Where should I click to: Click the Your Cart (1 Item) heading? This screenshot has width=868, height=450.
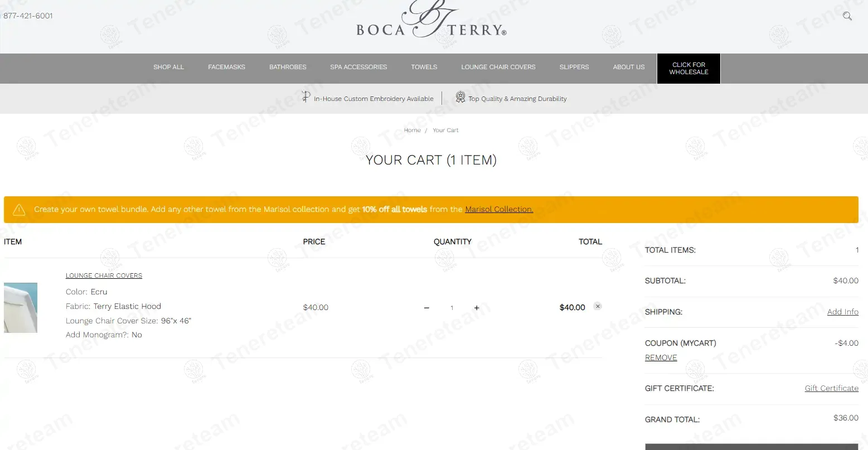click(431, 160)
